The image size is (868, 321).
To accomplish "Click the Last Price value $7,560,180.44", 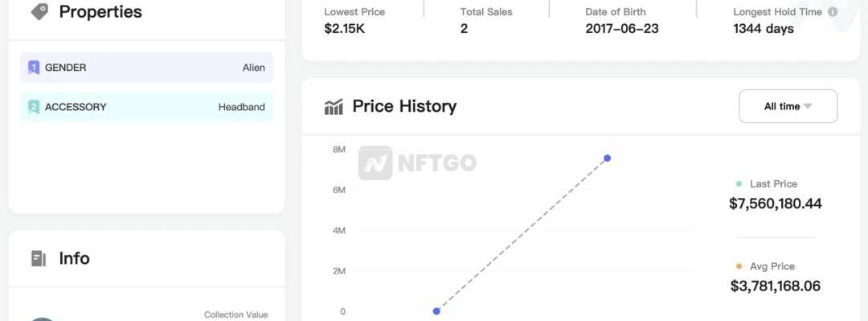I will (776, 204).
